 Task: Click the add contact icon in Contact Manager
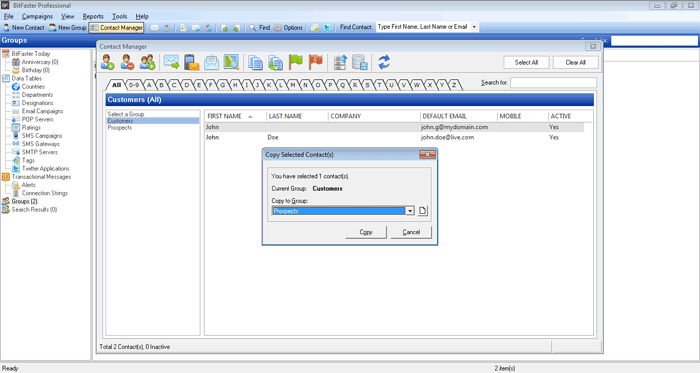tap(108, 62)
